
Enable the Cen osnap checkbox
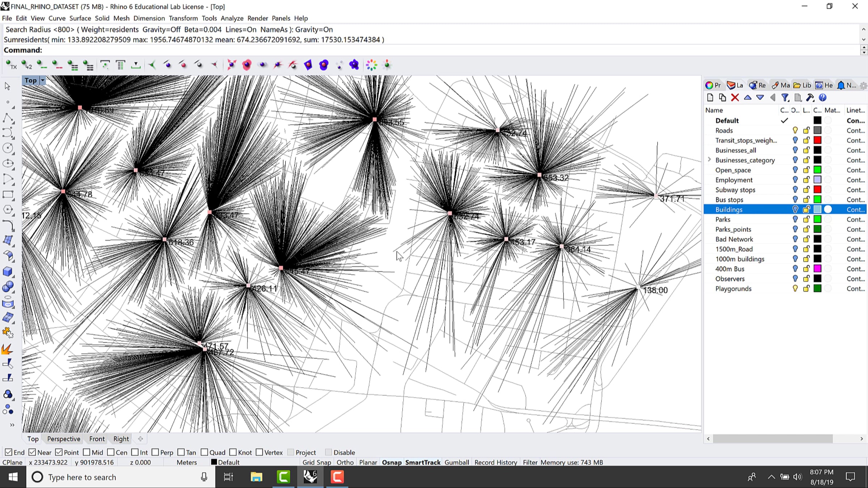[x=111, y=452]
